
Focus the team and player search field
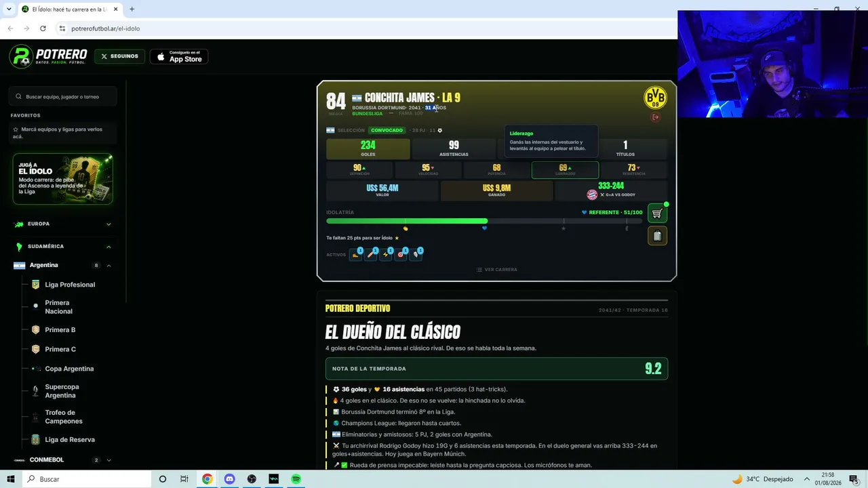point(63,97)
